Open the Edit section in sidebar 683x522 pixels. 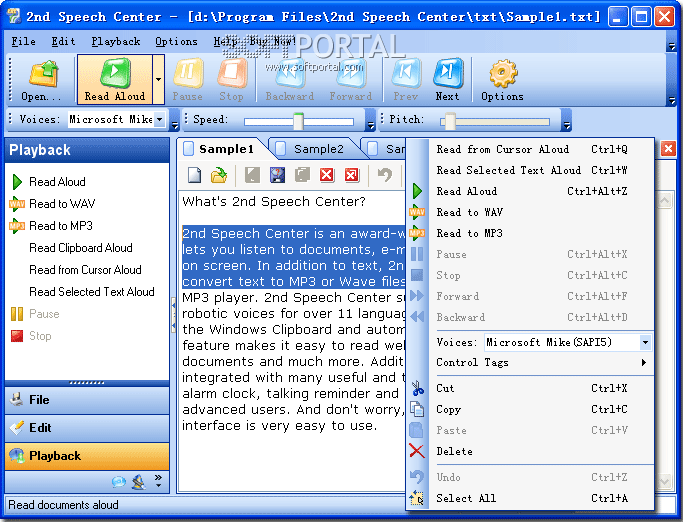87,428
